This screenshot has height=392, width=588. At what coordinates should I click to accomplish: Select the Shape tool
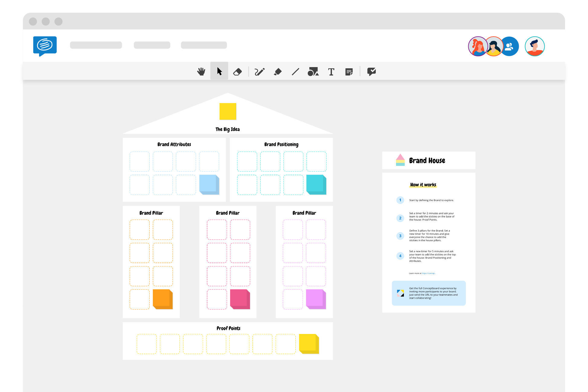coord(313,71)
